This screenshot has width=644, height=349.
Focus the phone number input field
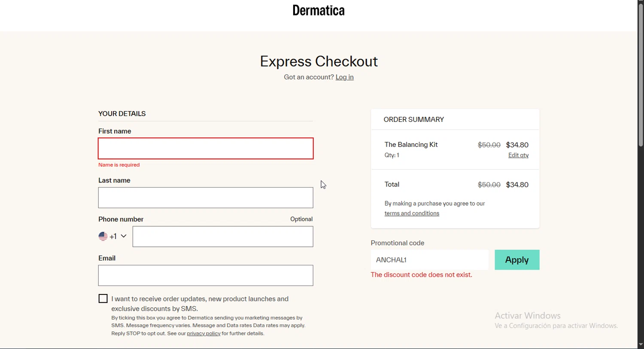tap(223, 237)
